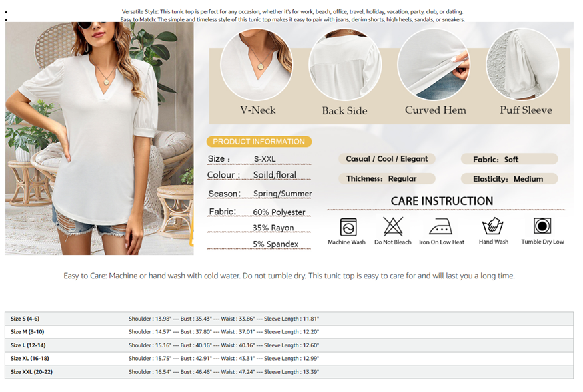Click the Do Not Bleach icon
Viewport: 583px width, 392px height.
click(392, 226)
